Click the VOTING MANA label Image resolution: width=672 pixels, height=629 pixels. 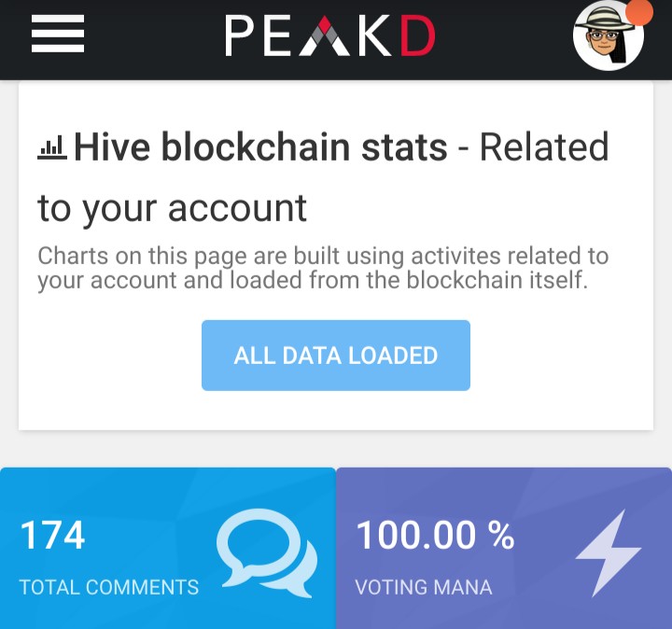[x=424, y=587]
